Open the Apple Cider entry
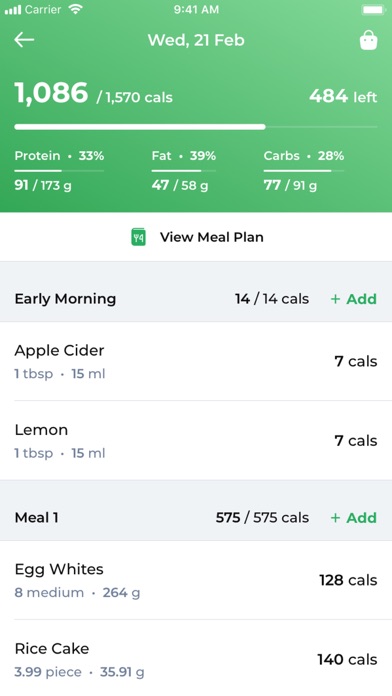 tap(196, 361)
